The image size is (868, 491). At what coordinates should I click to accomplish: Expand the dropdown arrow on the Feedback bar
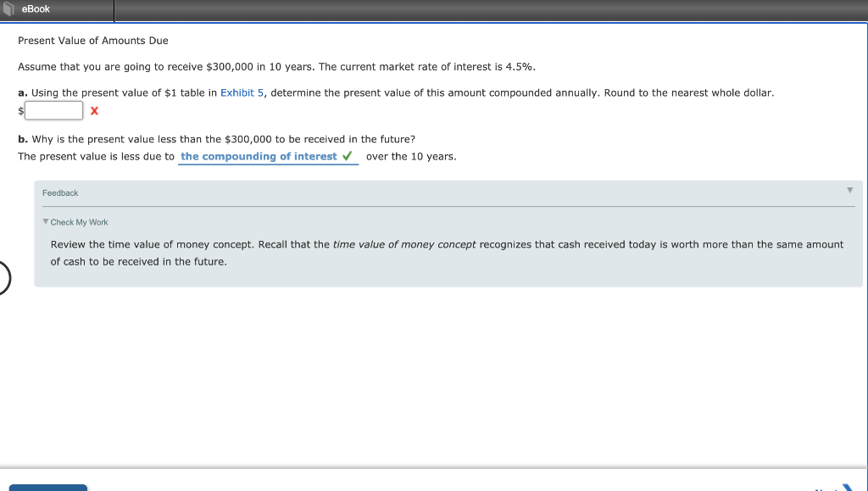[849, 190]
